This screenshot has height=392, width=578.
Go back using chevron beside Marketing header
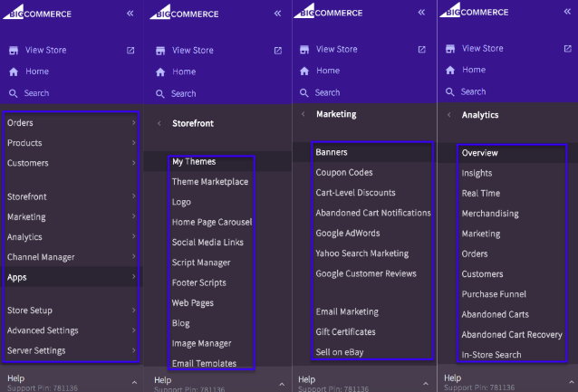coord(303,114)
